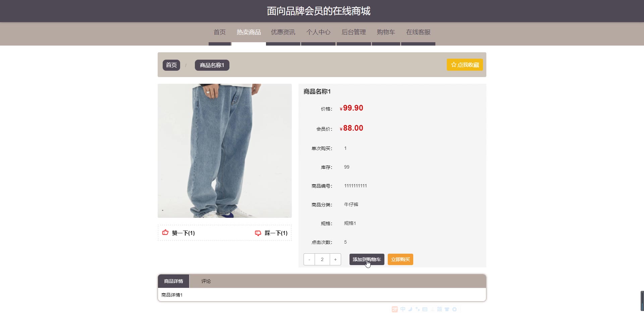
Task: Click the thumbs-up 赞一下 icon
Action: pyautogui.click(x=165, y=233)
